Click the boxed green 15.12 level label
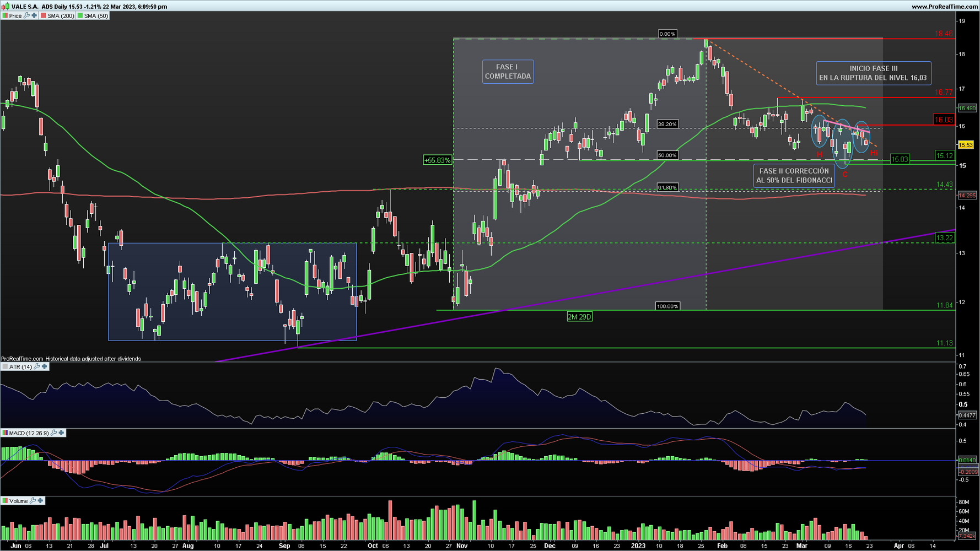This screenshot has width=980, height=551. pyautogui.click(x=944, y=156)
